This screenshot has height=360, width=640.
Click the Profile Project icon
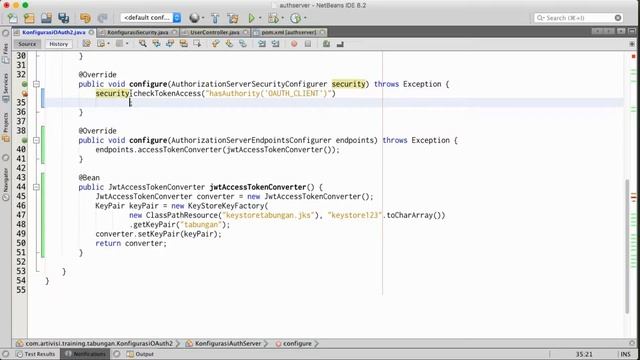coord(296,18)
